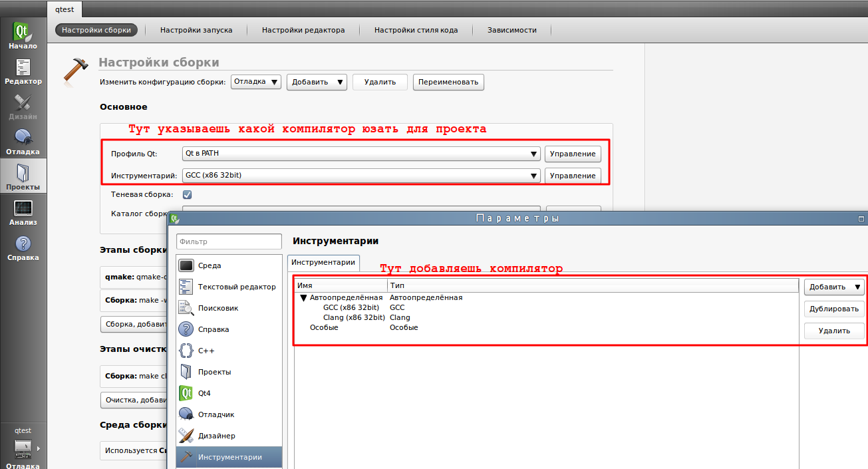
Task: Open Добавить dropdown in Параметры dialog
Action: pos(834,287)
